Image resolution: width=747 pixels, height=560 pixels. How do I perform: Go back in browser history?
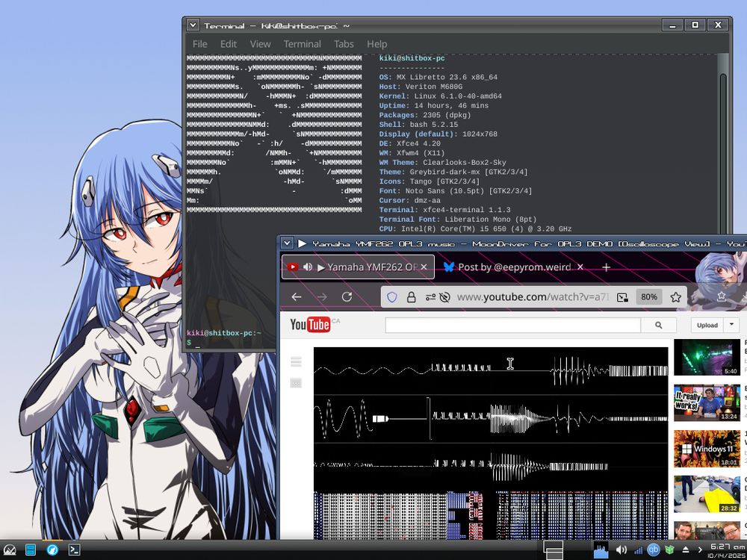click(x=297, y=297)
